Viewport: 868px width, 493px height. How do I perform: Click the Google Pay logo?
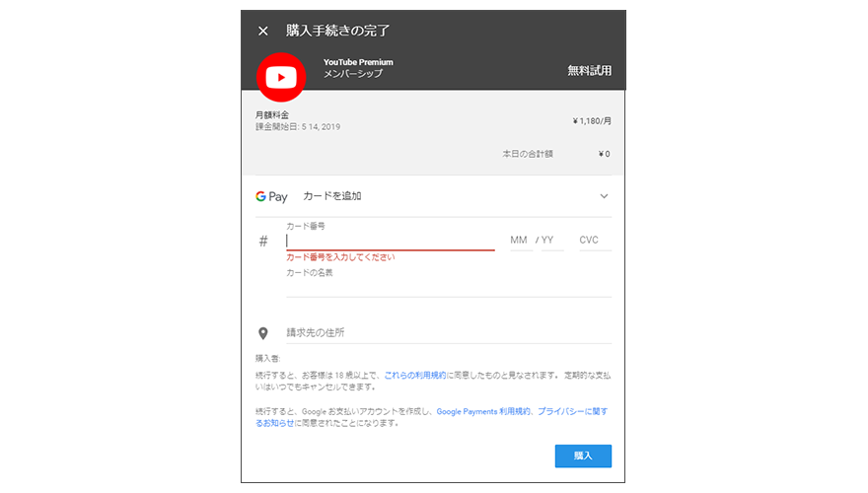pos(271,196)
